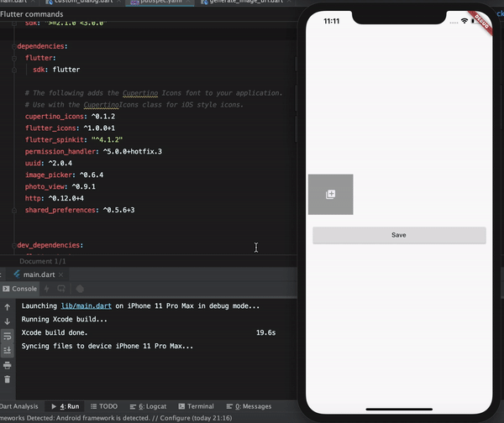Open the Console tab in Run panel
This screenshot has width=504, height=423.
point(20,289)
